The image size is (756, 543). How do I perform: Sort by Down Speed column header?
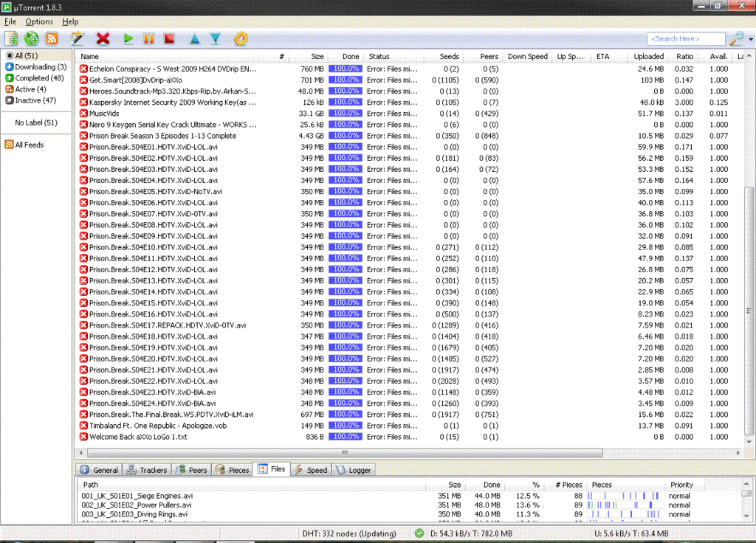pyautogui.click(x=527, y=56)
